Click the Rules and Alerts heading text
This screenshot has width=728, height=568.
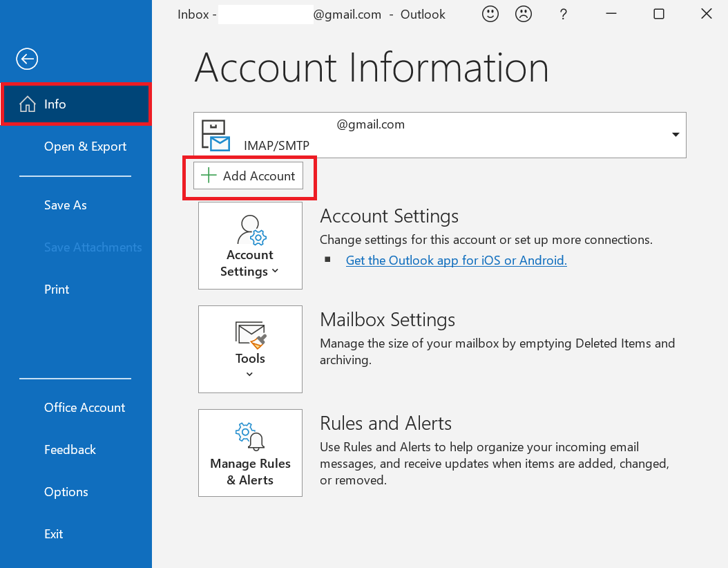[x=386, y=423]
